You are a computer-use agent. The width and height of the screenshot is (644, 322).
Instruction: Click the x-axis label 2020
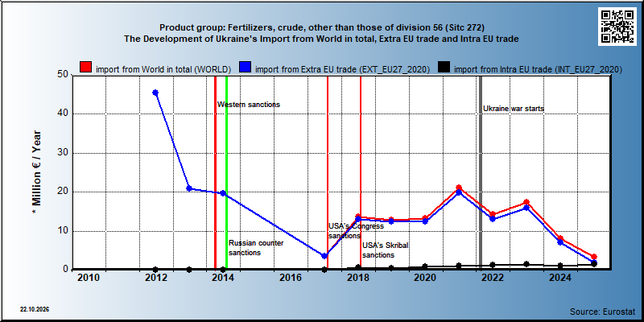click(425, 278)
